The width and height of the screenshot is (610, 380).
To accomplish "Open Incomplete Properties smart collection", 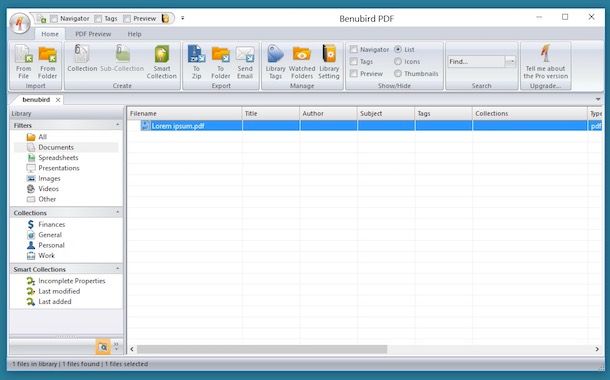I will tap(66, 281).
